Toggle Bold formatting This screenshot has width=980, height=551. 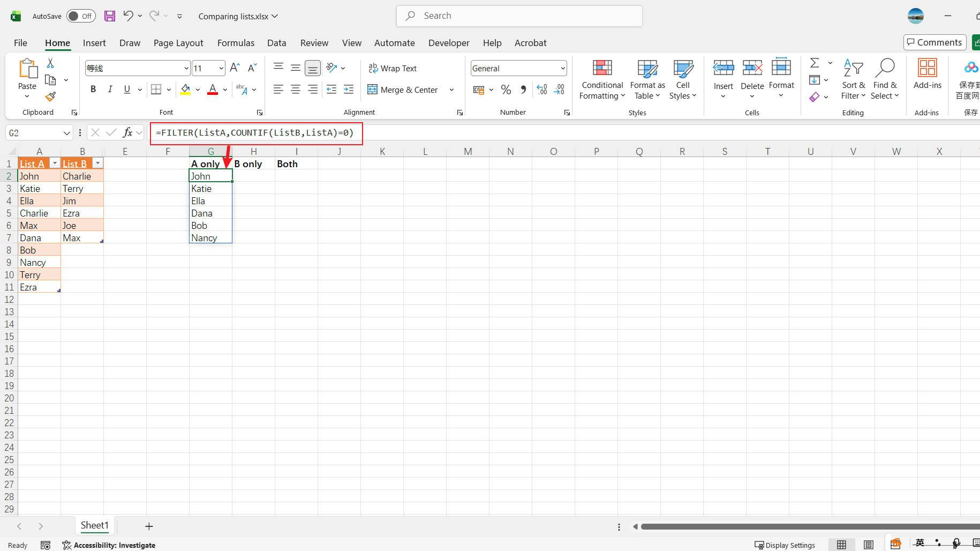93,90
